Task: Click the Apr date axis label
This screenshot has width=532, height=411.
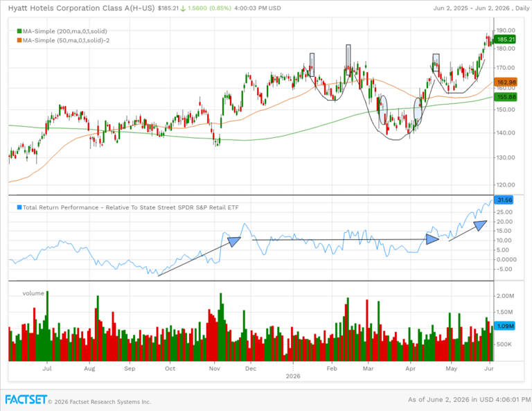Action: coord(411,369)
